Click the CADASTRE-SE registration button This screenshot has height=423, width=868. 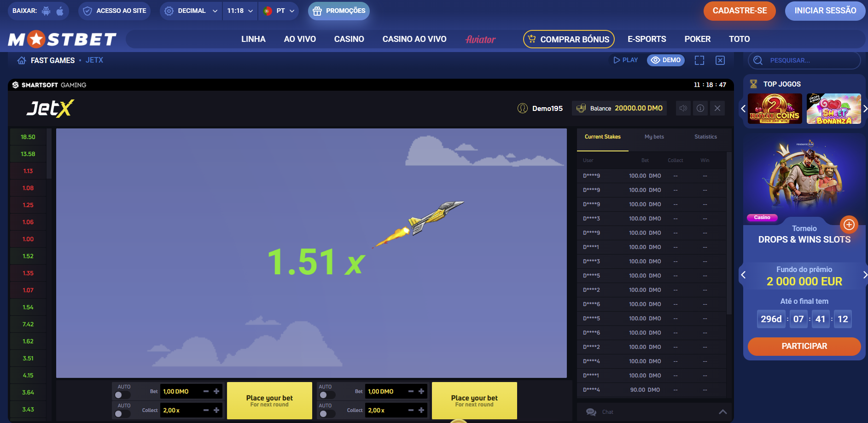pyautogui.click(x=739, y=10)
